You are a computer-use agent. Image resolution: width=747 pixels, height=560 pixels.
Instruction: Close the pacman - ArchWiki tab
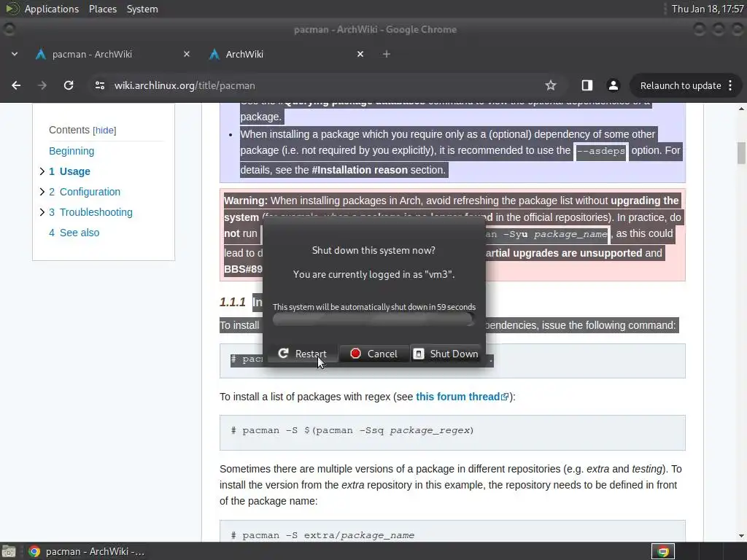pos(187,54)
